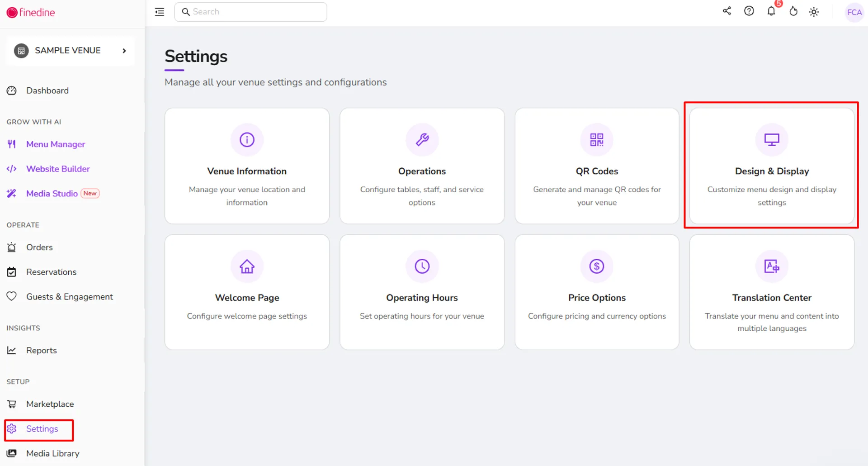Open the notifications bell
The width and height of the screenshot is (868, 466).
(771, 11)
